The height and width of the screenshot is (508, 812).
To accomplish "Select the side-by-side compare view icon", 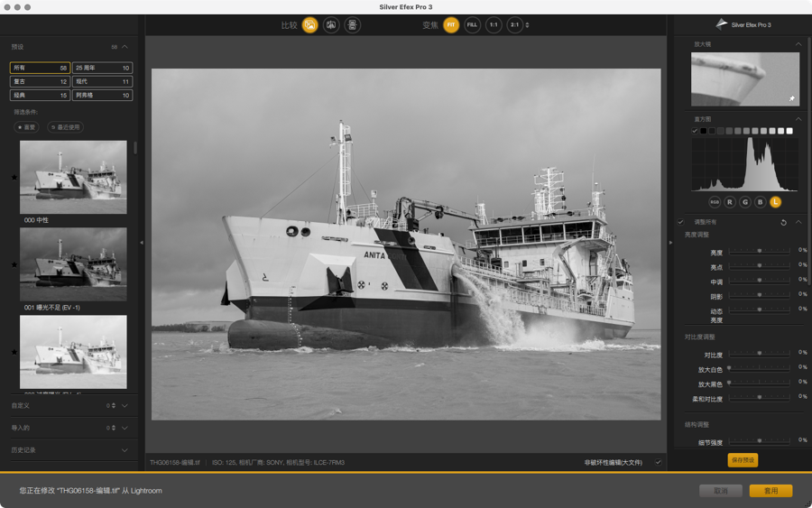I will (352, 25).
